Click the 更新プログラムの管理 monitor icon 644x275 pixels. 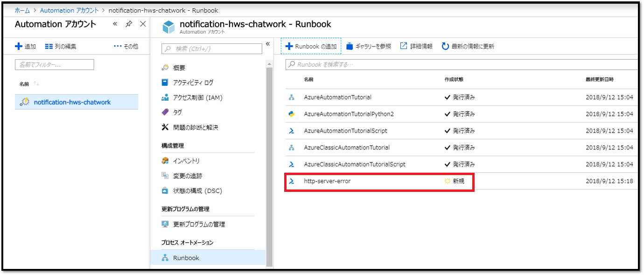coord(165,225)
